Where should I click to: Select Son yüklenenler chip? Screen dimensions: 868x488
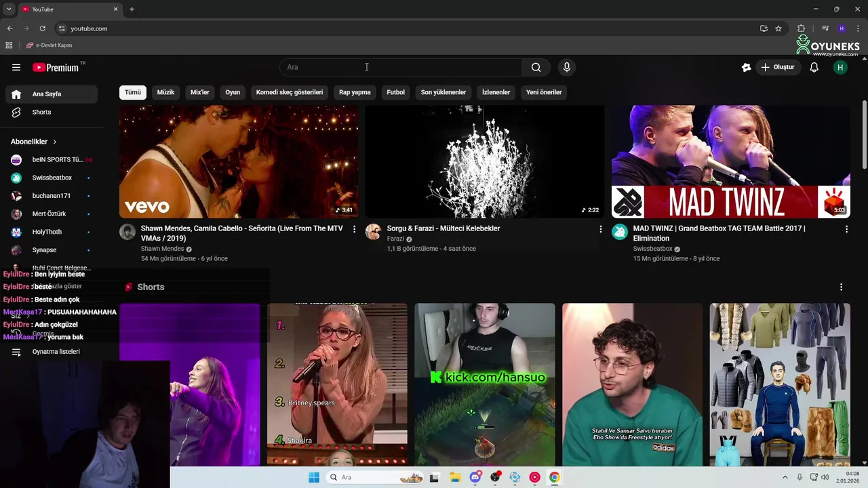coord(443,92)
